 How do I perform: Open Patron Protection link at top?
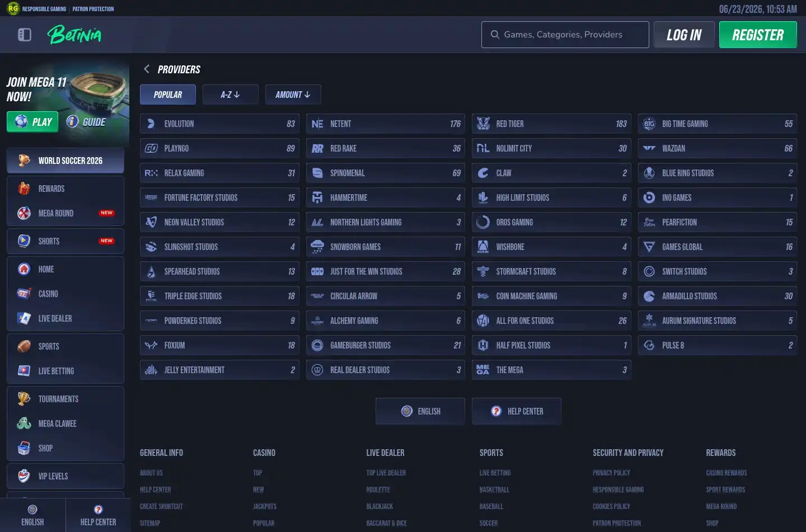coord(93,9)
